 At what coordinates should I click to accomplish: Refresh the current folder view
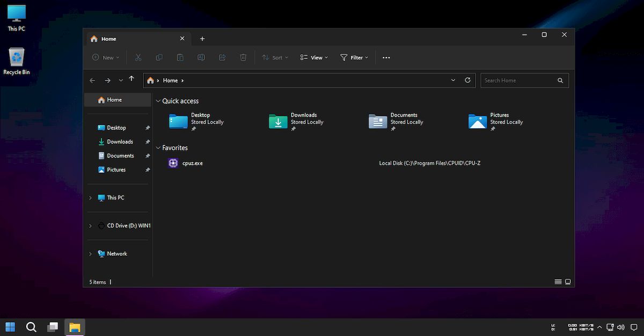[467, 80]
